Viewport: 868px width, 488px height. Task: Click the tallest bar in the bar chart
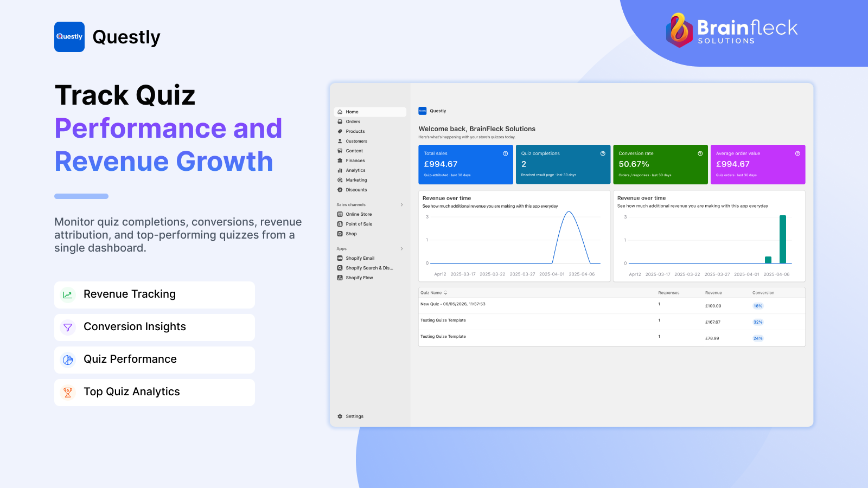783,239
